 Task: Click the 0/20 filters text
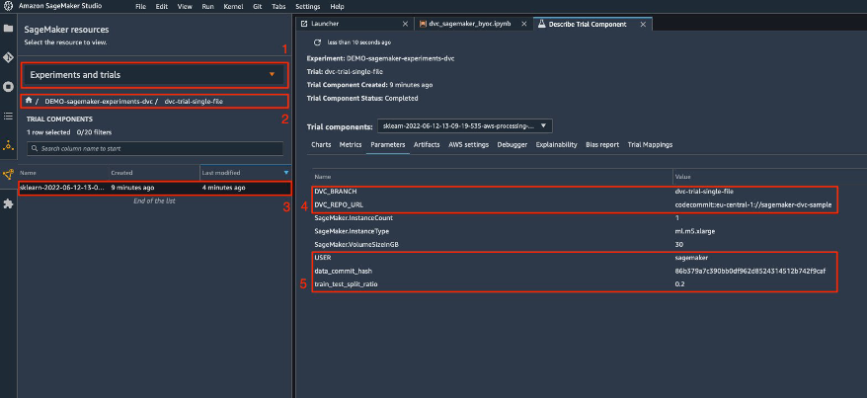(94, 132)
